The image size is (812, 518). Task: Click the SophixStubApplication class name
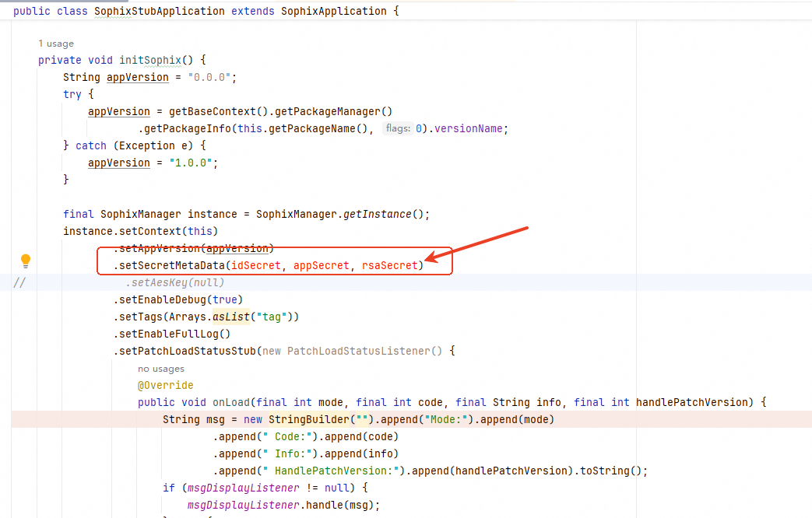point(160,11)
